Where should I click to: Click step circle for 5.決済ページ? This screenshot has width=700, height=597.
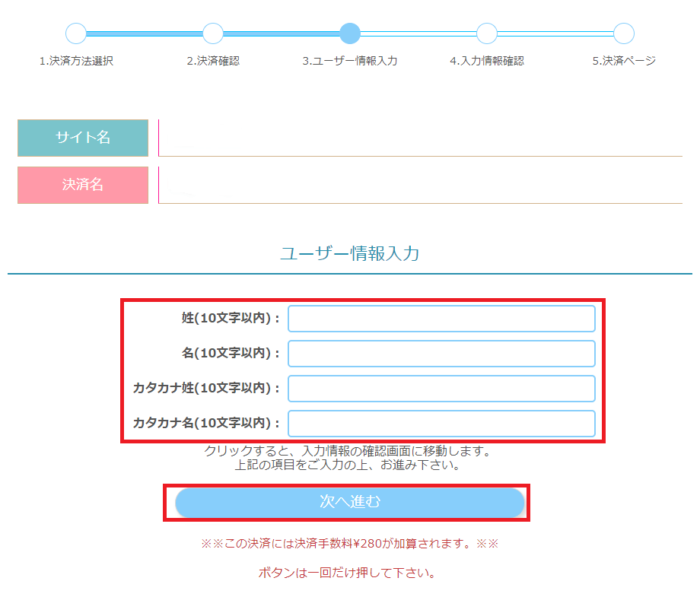click(624, 33)
